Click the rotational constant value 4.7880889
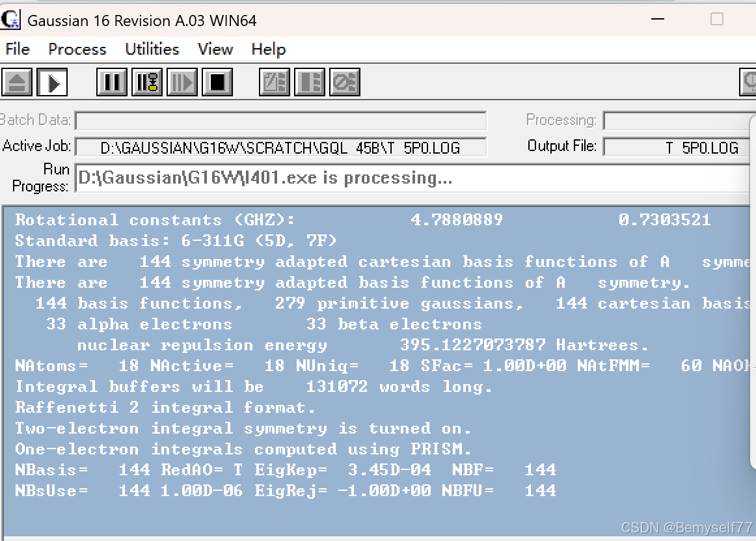Screen dimensions: 756x541 pos(457,220)
